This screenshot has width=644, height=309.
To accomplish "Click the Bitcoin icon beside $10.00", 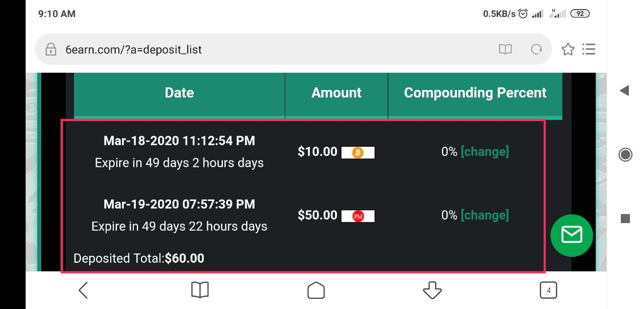I will (358, 152).
